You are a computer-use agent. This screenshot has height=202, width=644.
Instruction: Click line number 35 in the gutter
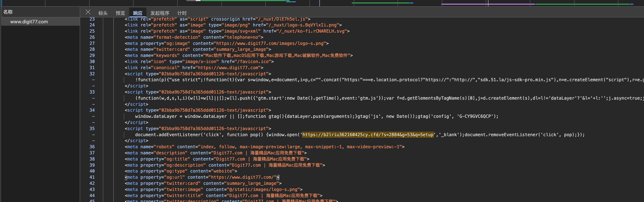coord(92,129)
